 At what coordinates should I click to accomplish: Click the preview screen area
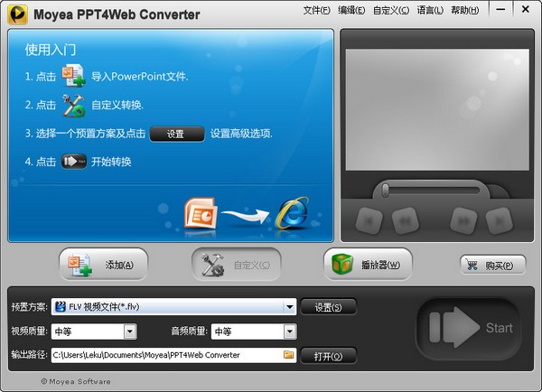[437, 109]
